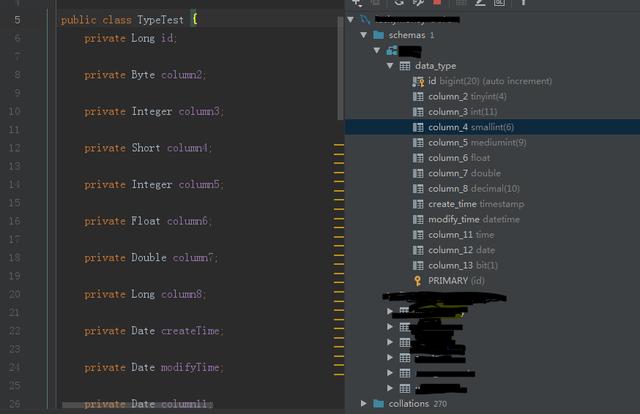Click the first yellow warning stripe marker
The image size is (640, 414).
[x=339, y=145]
